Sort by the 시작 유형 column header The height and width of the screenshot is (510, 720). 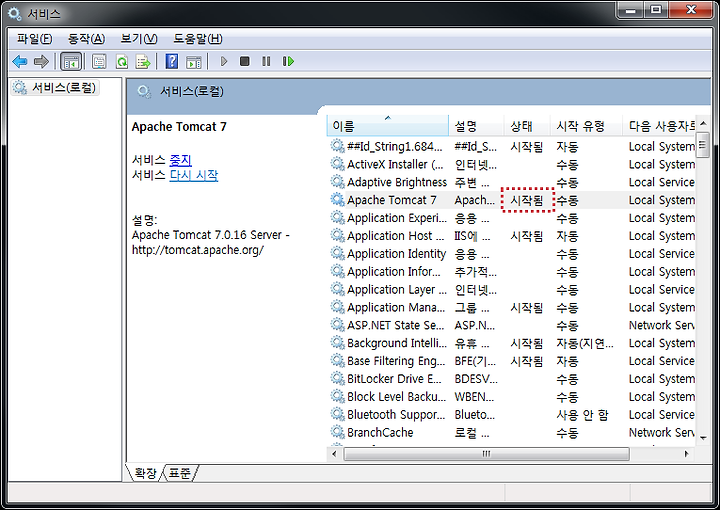tap(586, 126)
